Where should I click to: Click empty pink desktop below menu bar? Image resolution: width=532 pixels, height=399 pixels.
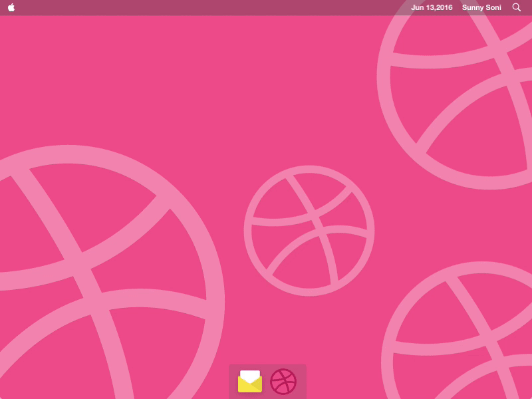(x=199, y=80)
